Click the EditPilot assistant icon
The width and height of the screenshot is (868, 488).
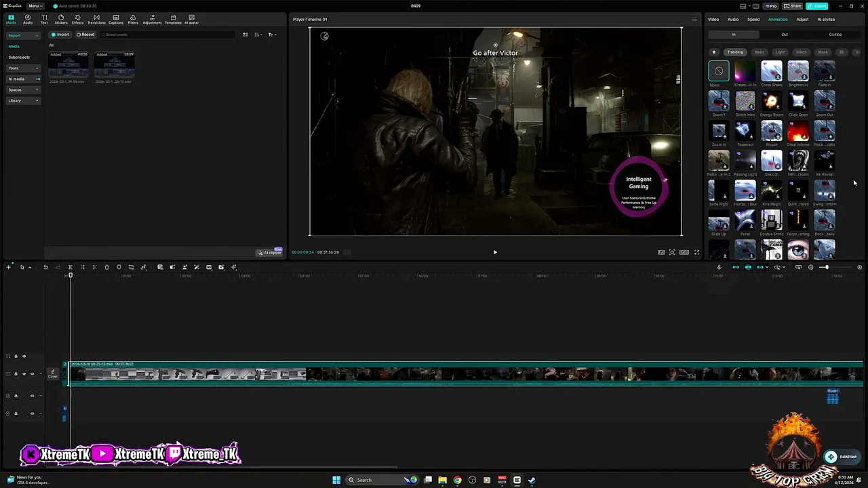[x=830, y=457]
